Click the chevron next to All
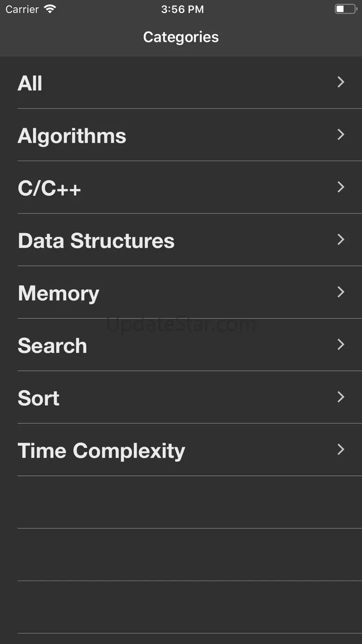Screen dimensions: 362x644 (341, 82)
